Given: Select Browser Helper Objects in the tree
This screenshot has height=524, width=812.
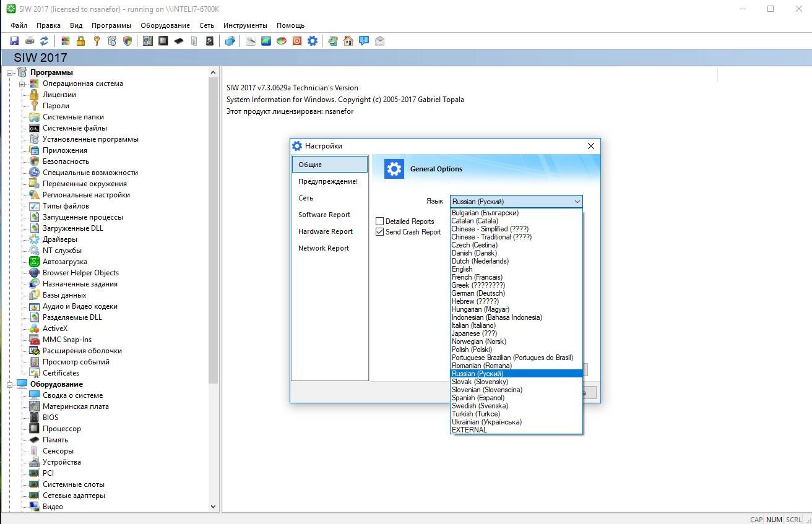Looking at the screenshot, I should pos(80,273).
